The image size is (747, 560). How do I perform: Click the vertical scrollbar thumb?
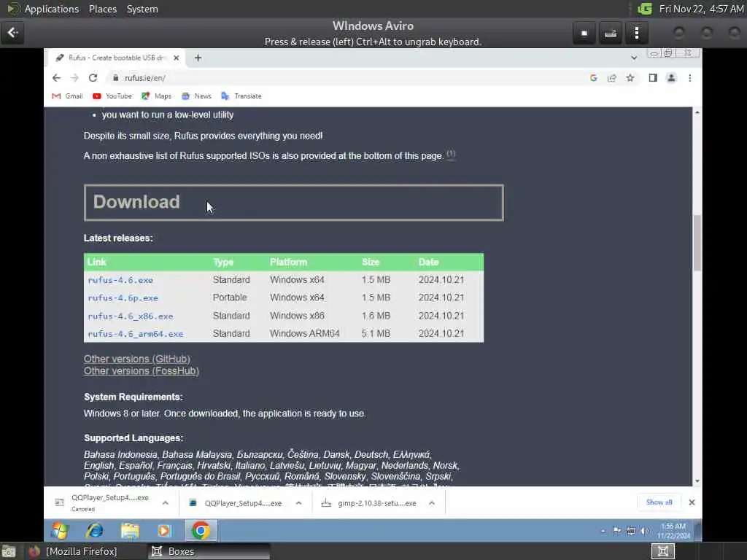point(697,243)
